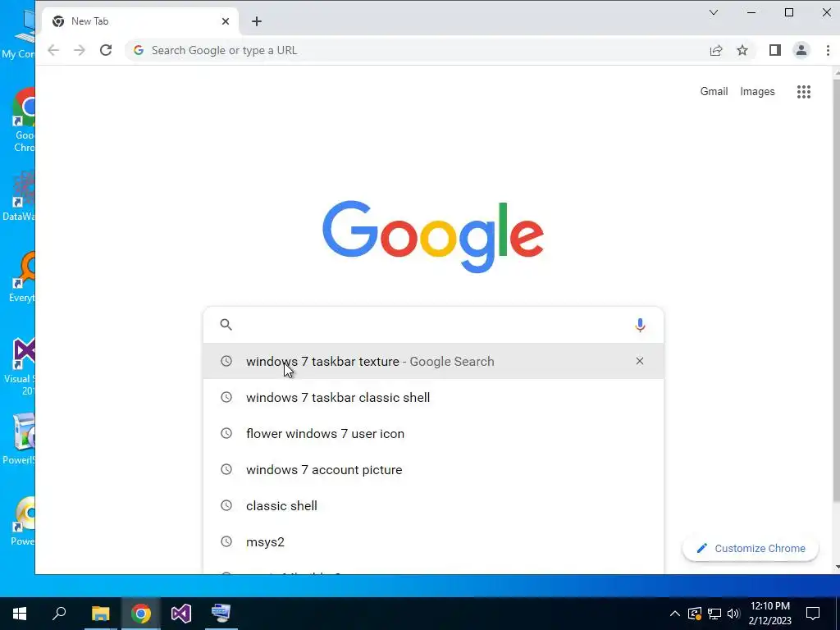Image resolution: width=840 pixels, height=630 pixels.
Task: Expand the tab search chevron
Action: click(x=714, y=12)
